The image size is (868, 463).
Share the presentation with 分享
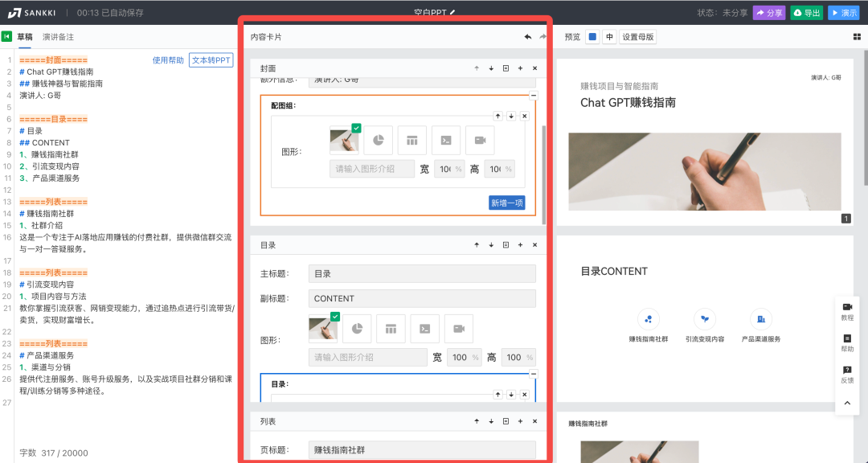pyautogui.click(x=769, y=13)
